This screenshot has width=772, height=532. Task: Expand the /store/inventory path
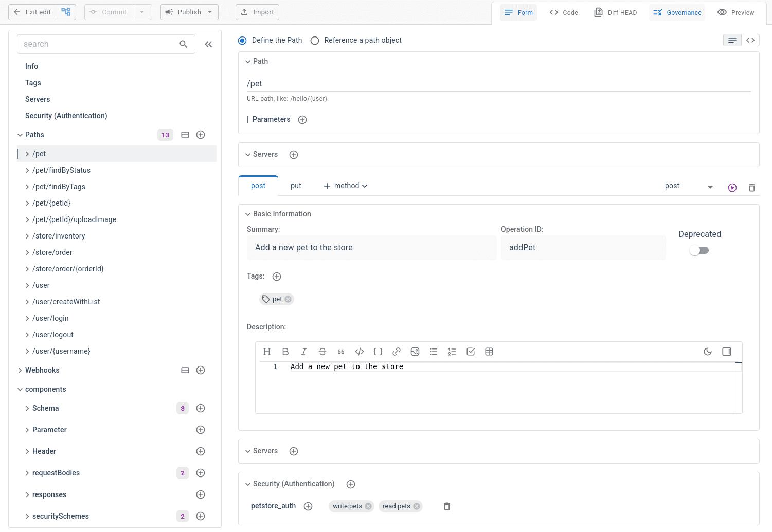[x=27, y=236]
